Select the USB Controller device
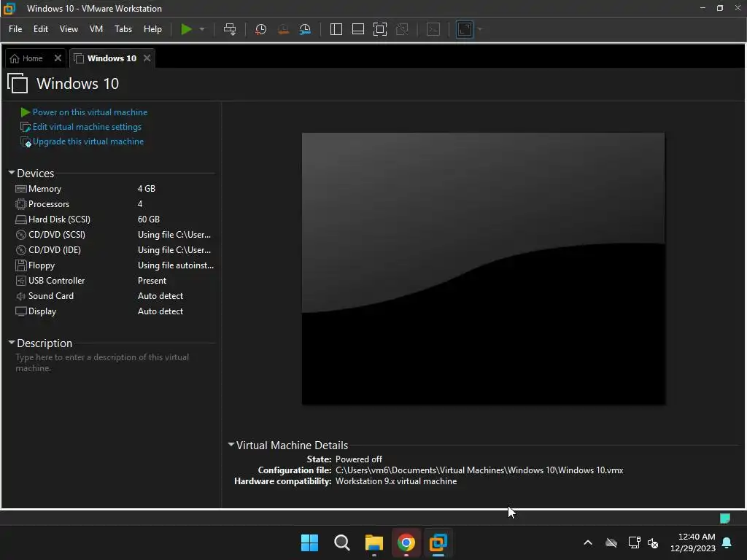 tap(115, 281)
